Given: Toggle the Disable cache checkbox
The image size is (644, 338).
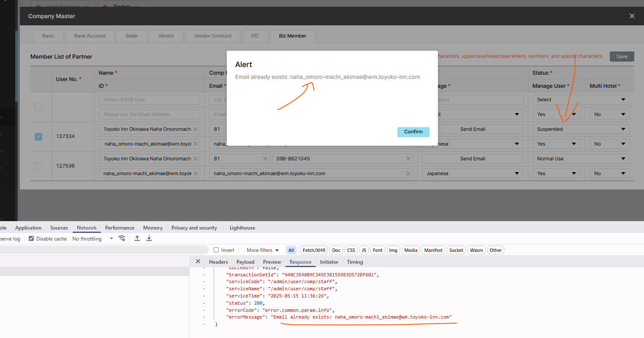Looking at the screenshot, I should coord(31,238).
